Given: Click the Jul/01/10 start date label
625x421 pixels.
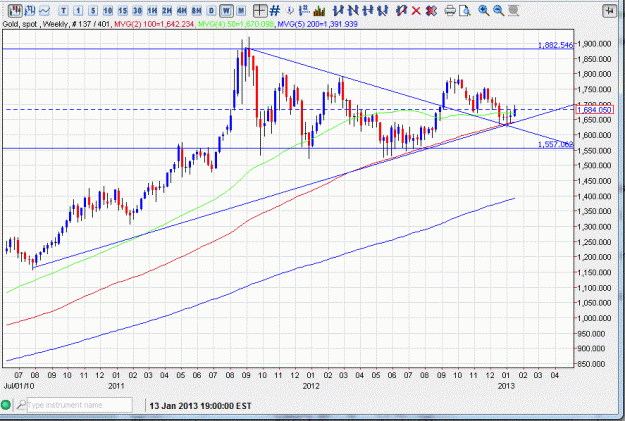Looking at the screenshot, I should click(x=19, y=386).
